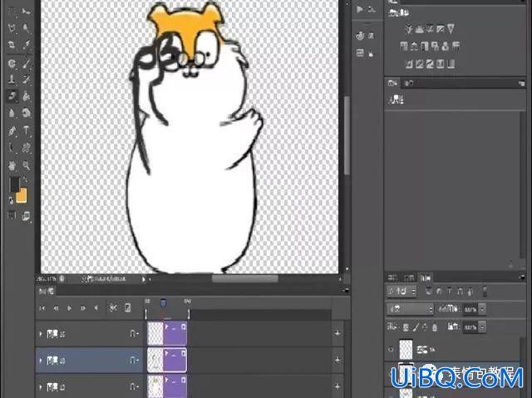
Task: Select the Lasso tool
Action: point(12,28)
